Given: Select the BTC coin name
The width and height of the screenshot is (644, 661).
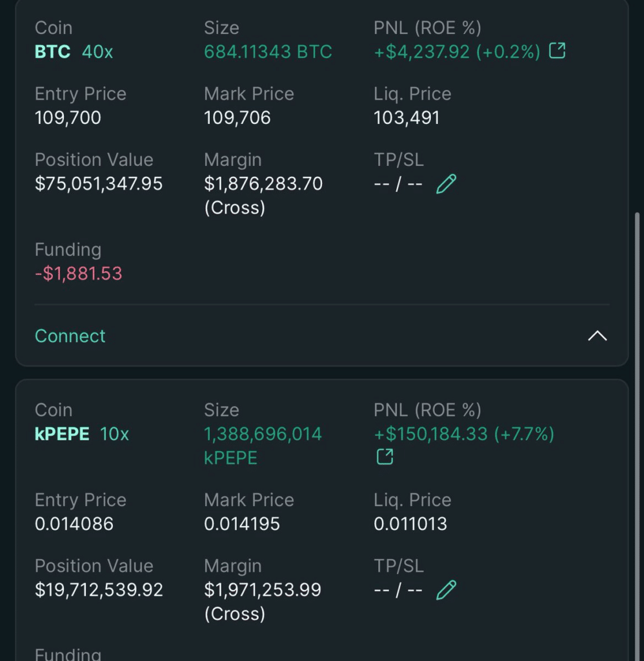Looking at the screenshot, I should click(x=52, y=52).
